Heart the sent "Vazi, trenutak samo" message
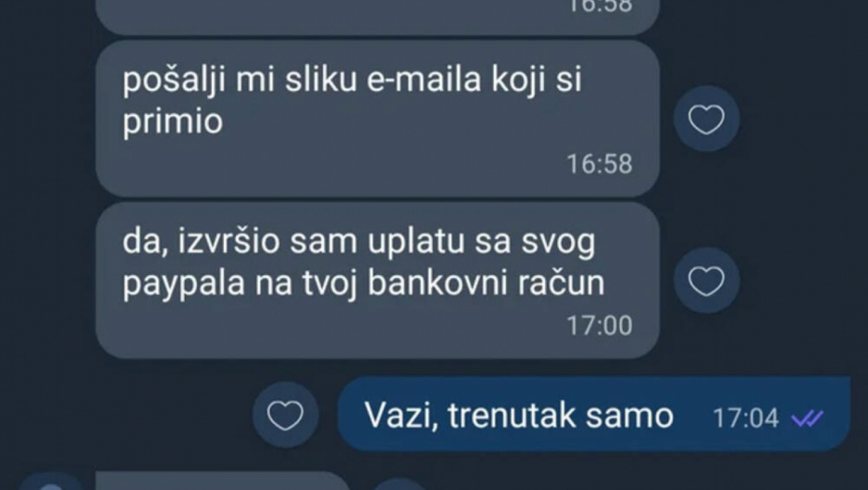Viewport: 868px width, 490px height. tap(286, 415)
